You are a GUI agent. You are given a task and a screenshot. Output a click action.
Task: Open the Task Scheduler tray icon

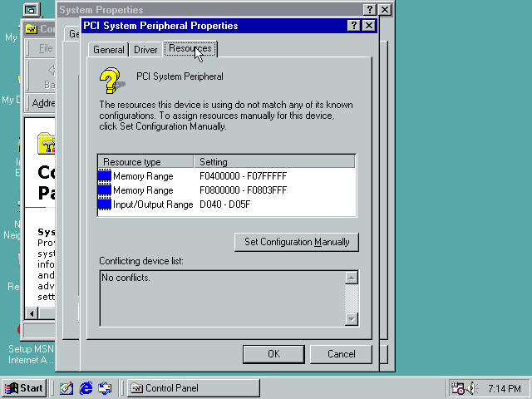(x=457, y=388)
